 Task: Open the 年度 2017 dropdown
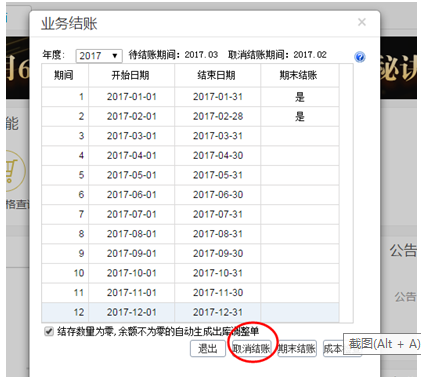click(99, 56)
